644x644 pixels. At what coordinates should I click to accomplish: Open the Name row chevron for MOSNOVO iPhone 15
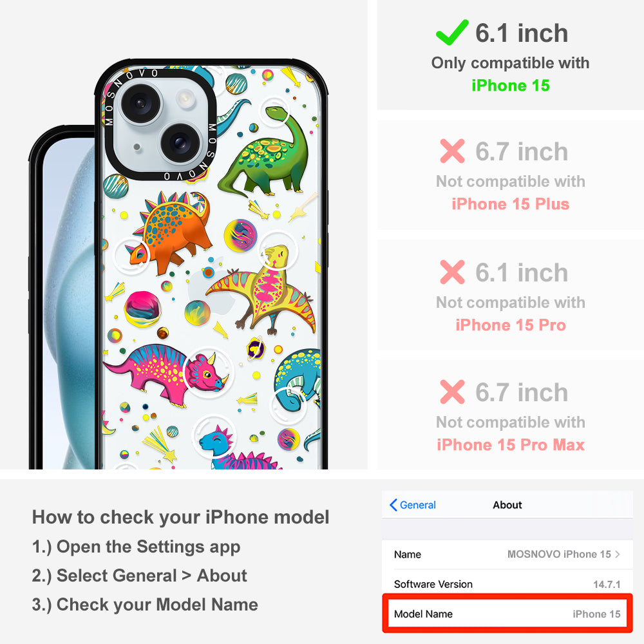pos(618,554)
